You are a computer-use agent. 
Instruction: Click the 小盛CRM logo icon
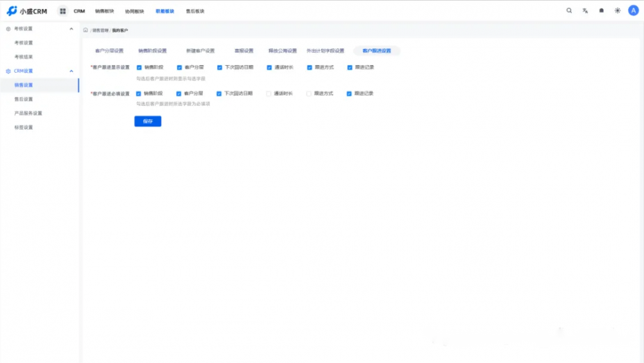coord(12,11)
